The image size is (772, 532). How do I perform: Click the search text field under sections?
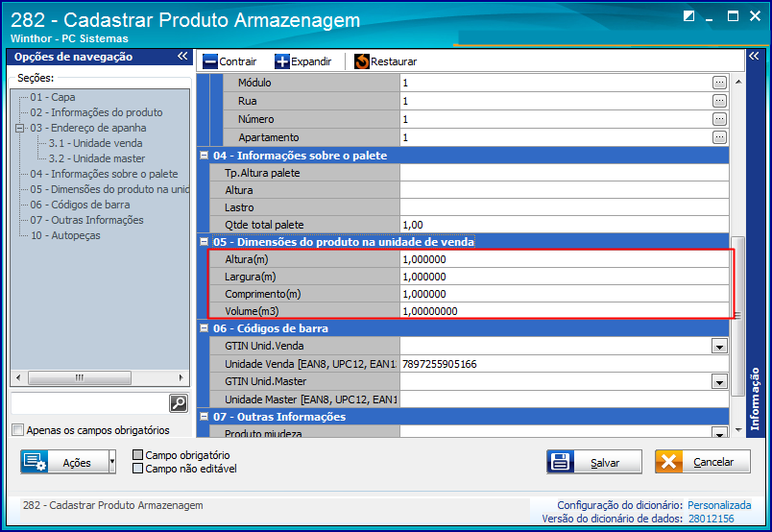click(x=89, y=403)
